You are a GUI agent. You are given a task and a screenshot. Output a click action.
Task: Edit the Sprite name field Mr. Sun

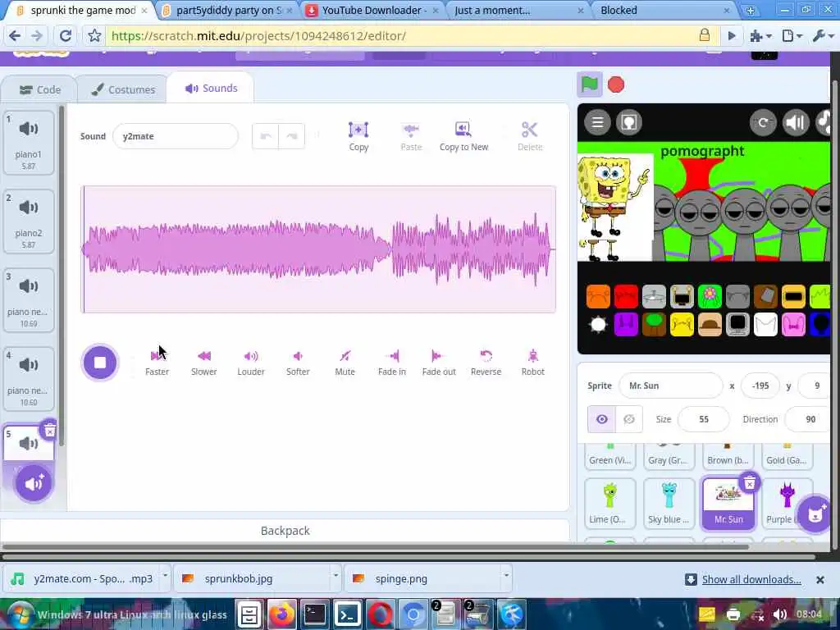[x=670, y=386]
